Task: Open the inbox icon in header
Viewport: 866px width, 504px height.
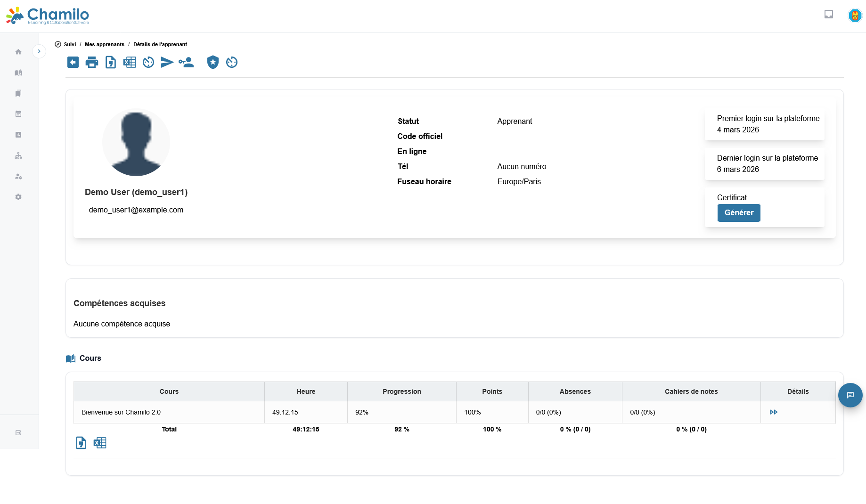Action: [x=829, y=15]
